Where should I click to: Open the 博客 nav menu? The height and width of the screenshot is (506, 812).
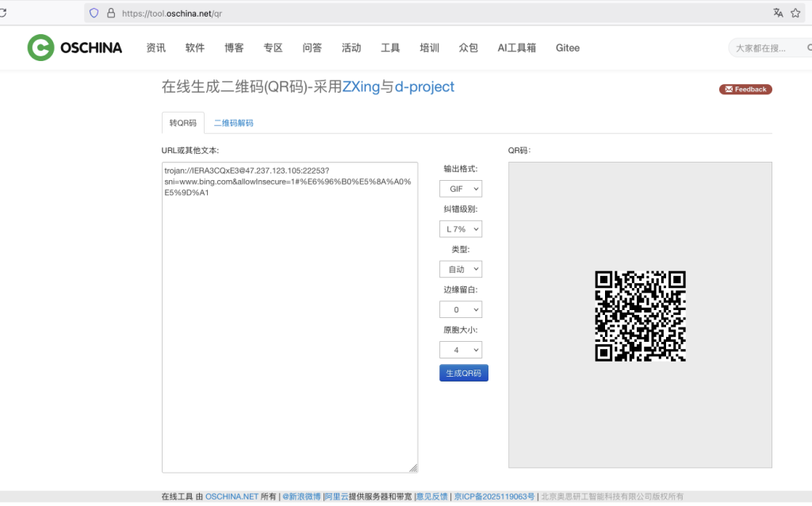tap(234, 48)
